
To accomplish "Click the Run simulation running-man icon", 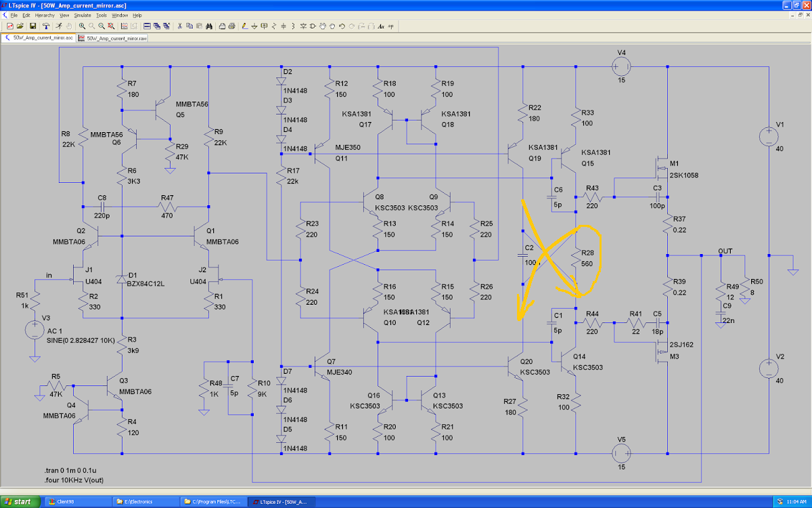I will point(59,26).
